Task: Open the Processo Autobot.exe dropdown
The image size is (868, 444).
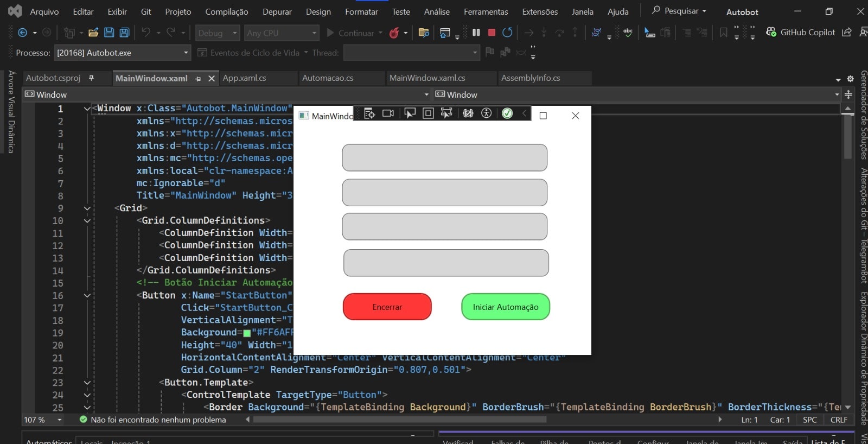Action: tap(186, 53)
